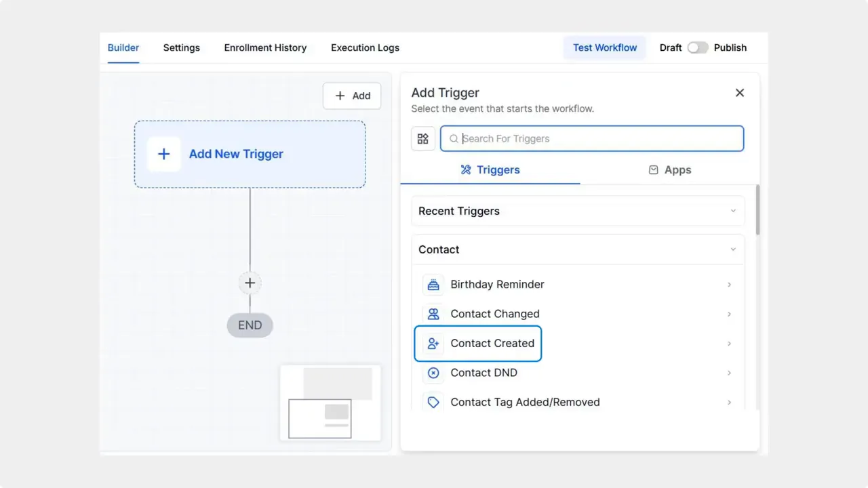This screenshot has height=488, width=868.
Task: Click the magnifier icon in the trigger search
Action: click(x=453, y=138)
